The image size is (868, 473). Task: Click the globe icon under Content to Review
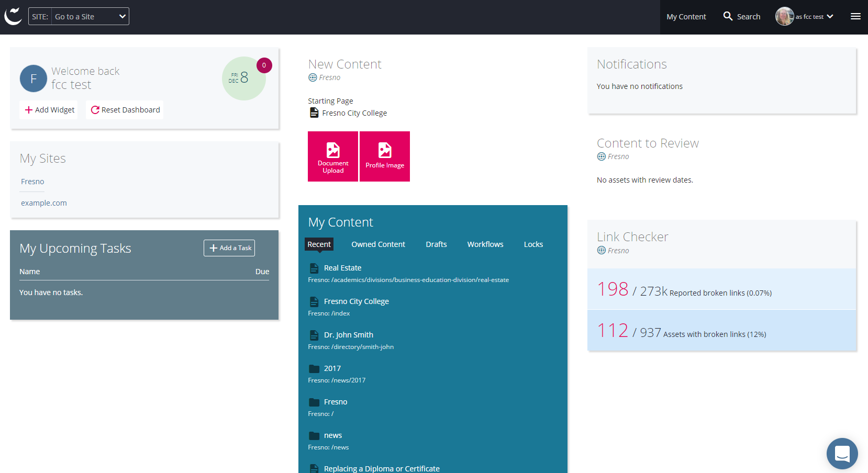[x=602, y=156]
